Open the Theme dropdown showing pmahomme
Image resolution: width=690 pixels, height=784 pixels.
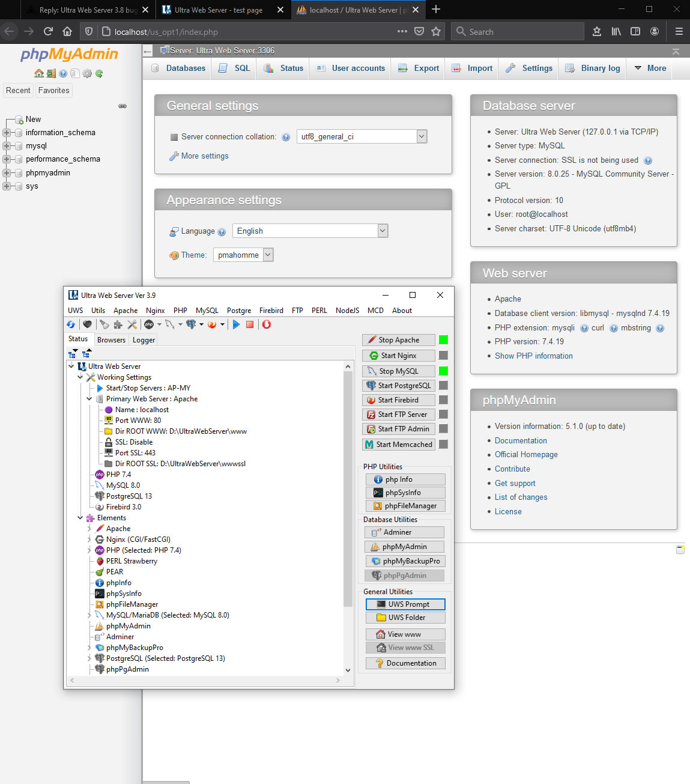click(243, 255)
